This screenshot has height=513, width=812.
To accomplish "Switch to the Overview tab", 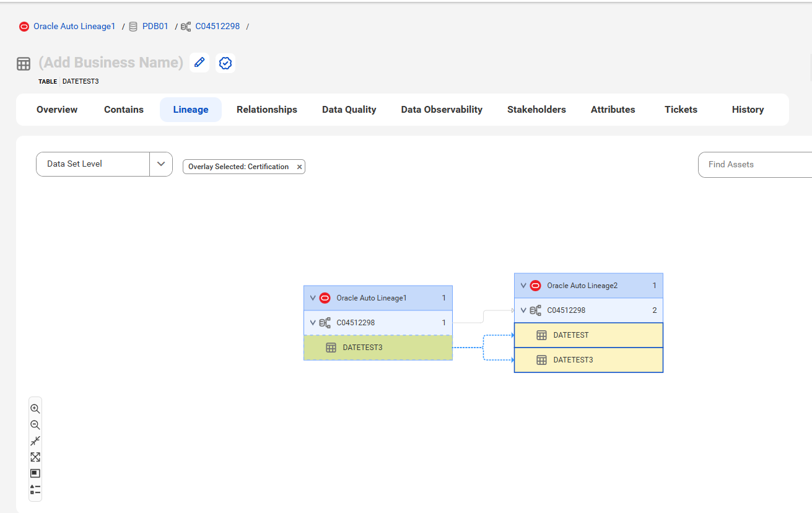I will [x=57, y=110].
